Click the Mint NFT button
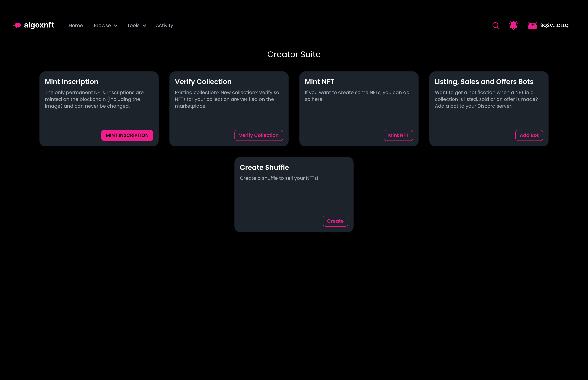588x380 pixels. (x=398, y=135)
